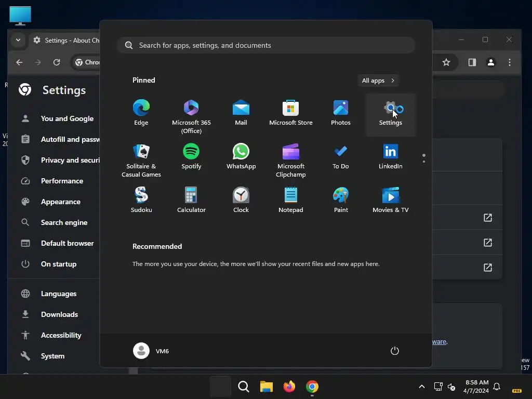Open Chrome's three-dot menu
The image size is (532, 399).
(509, 62)
